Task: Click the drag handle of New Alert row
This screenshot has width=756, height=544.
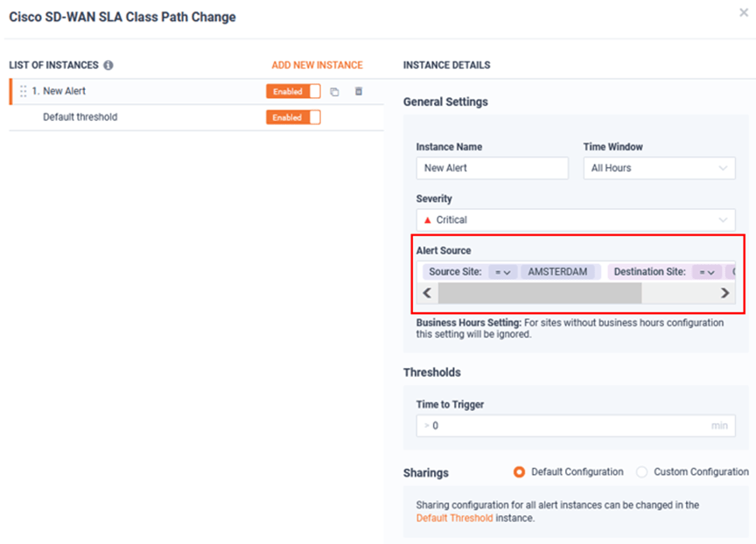Action: coord(23,91)
